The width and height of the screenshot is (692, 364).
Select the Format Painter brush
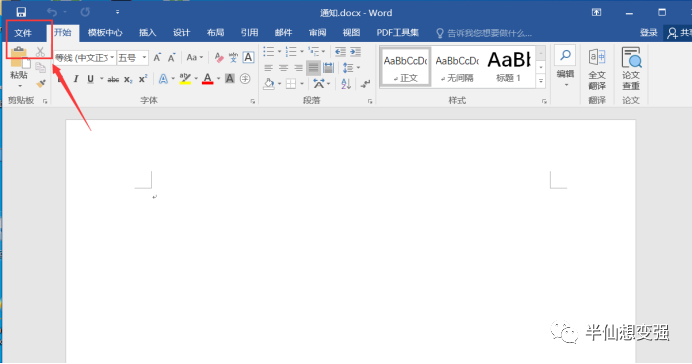tap(41, 83)
